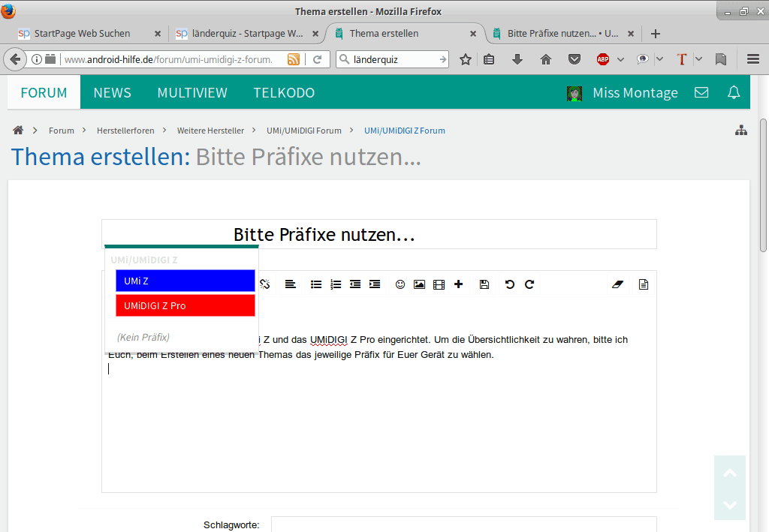Select the UMi Z prefix option
Screen dimensions: 769x532
[185, 281]
